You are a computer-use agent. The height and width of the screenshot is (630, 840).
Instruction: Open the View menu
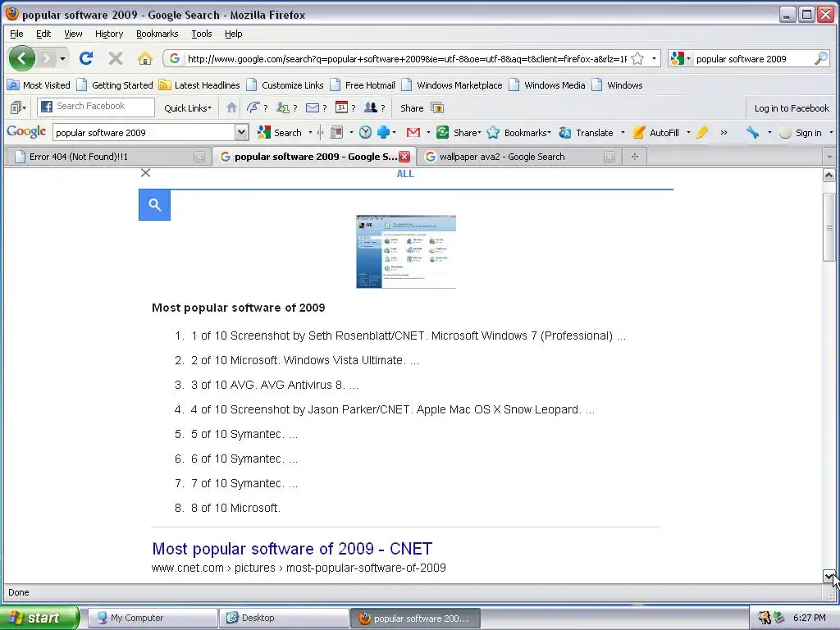(x=73, y=34)
